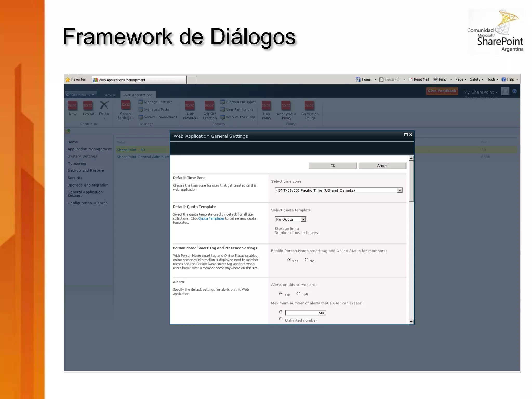
Task: Click the browser Help icon
Action: [503, 79]
